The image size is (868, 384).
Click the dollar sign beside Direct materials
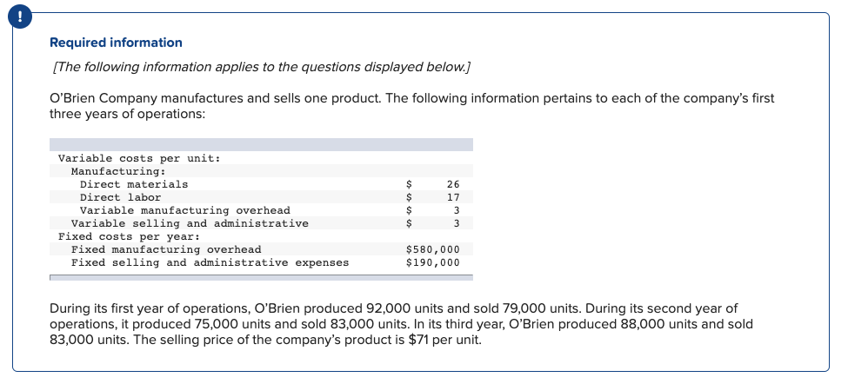pyautogui.click(x=410, y=184)
